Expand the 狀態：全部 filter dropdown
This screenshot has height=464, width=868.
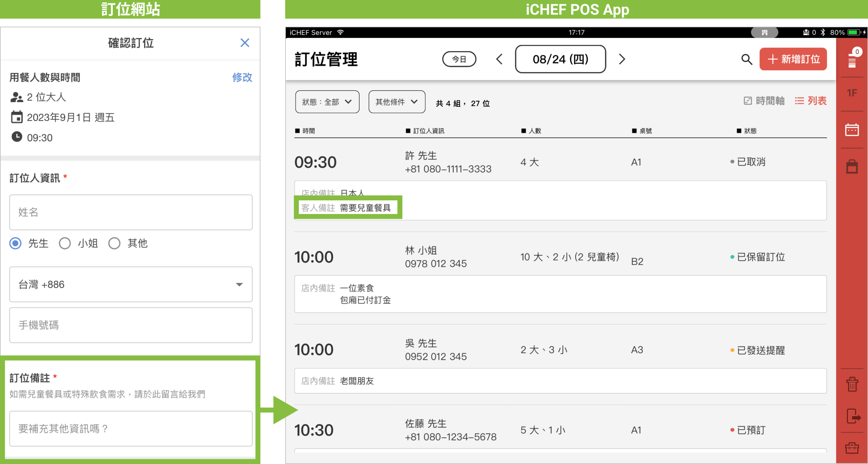click(327, 102)
